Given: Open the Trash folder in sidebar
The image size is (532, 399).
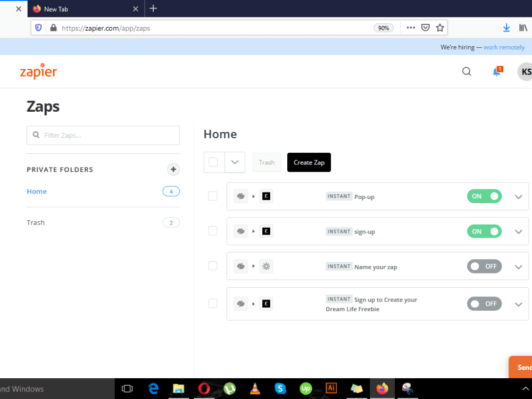Looking at the screenshot, I should pos(36,222).
